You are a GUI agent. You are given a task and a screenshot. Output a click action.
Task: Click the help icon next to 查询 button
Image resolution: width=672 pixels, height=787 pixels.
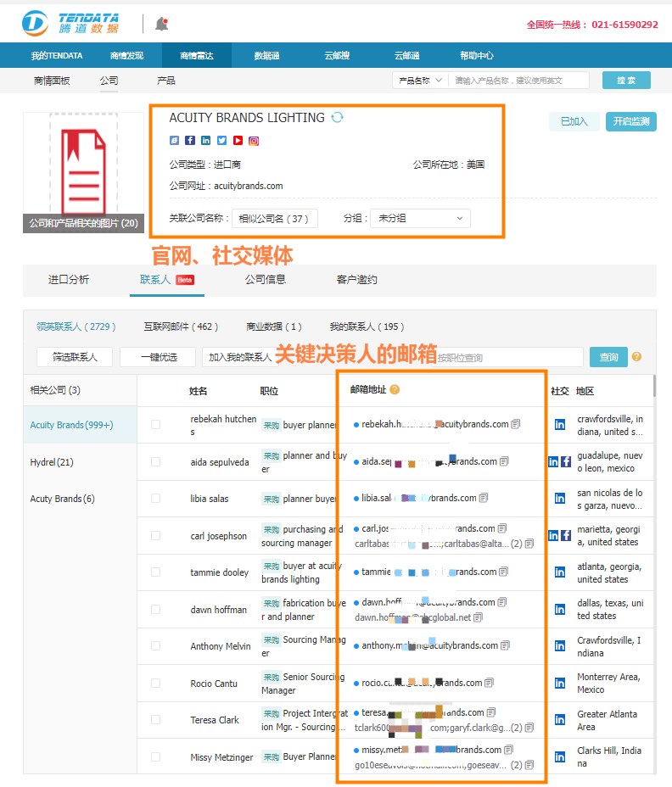pos(636,356)
